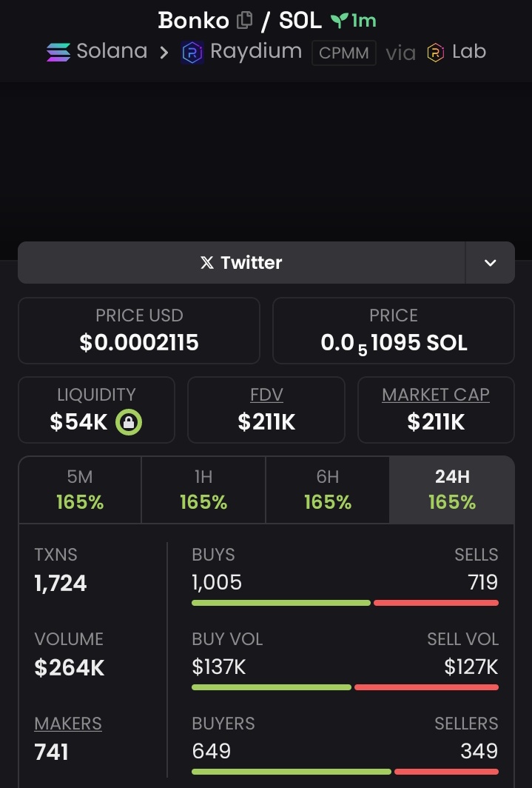
Task: Click the breadcrumb arrow after Solana
Action: pyautogui.click(x=164, y=53)
